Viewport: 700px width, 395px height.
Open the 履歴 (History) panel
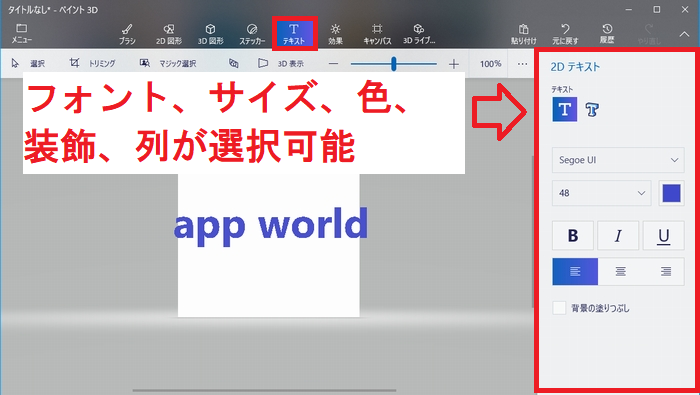pos(607,34)
